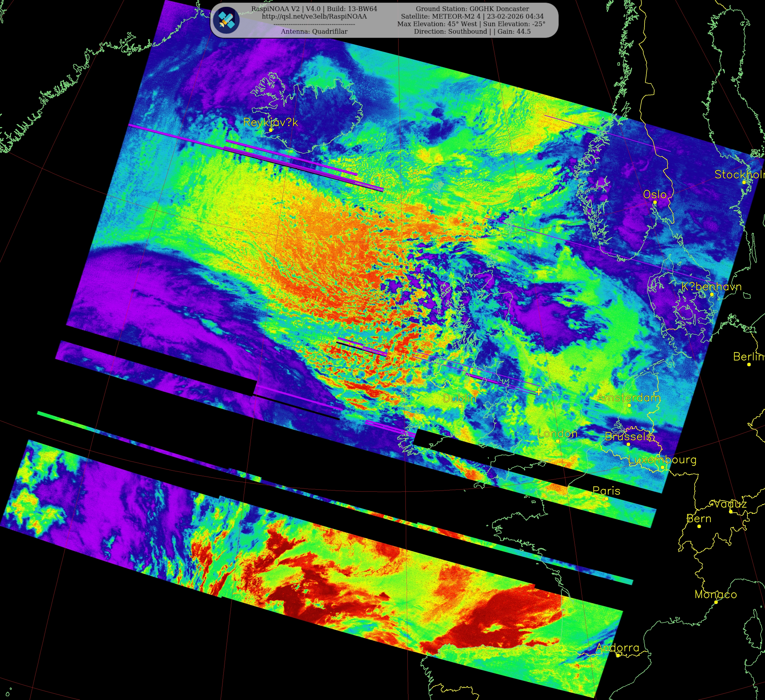Screen dimensions: 765x700
Task: Click the London city dot marker
Action: (557, 441)
